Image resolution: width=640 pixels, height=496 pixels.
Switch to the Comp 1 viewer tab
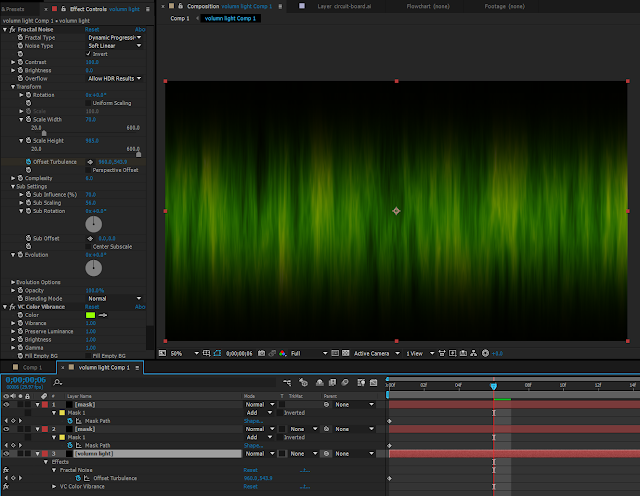click(180, 18)
